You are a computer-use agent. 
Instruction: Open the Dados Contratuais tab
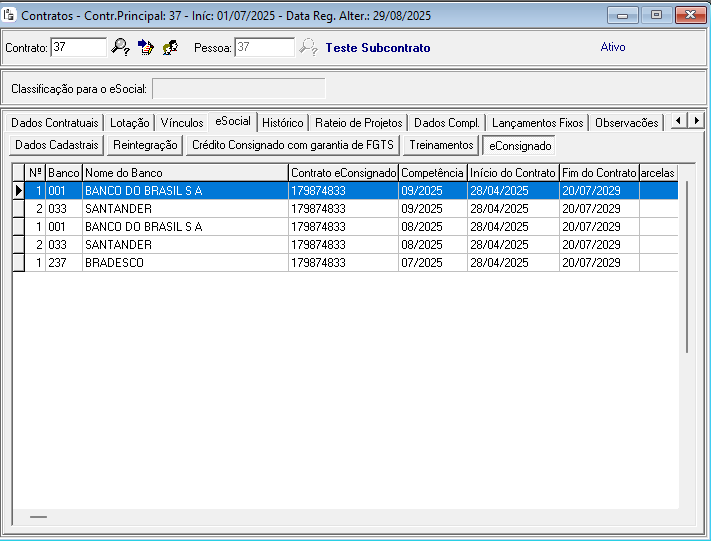pos(55,123)
